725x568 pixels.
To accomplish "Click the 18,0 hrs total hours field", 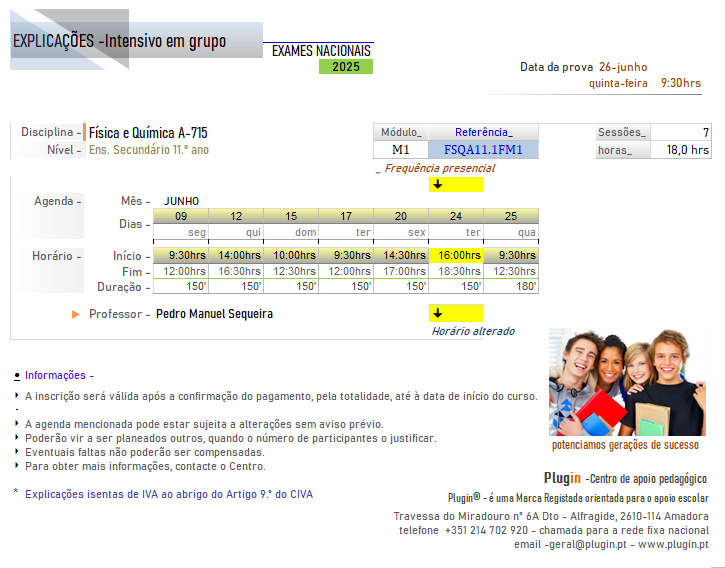I will [681, 150].
